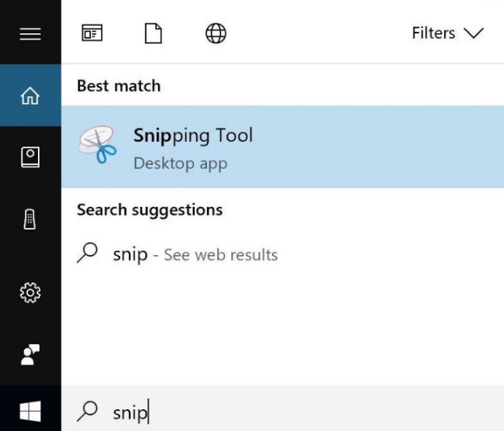Open Settings gear icon in sidebar
Viewport: 504px width, 431px height.
click(x=30, y=292)
